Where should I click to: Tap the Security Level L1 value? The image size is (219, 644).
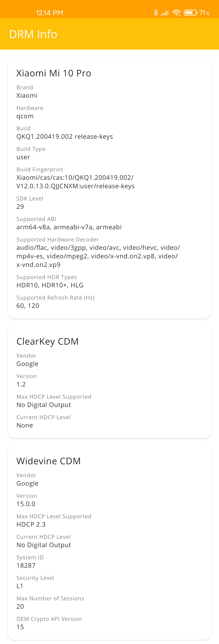[20, 586]
